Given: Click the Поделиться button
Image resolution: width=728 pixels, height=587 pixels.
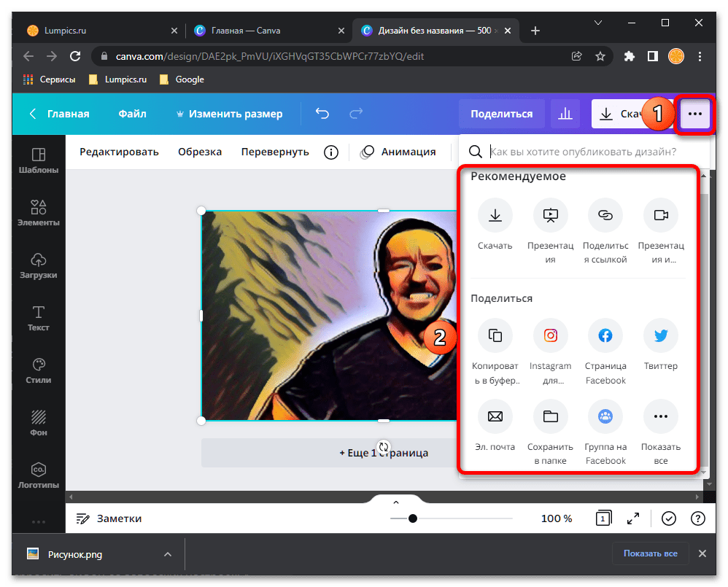Looking at the screenshot, I should (x=501, y=114).
